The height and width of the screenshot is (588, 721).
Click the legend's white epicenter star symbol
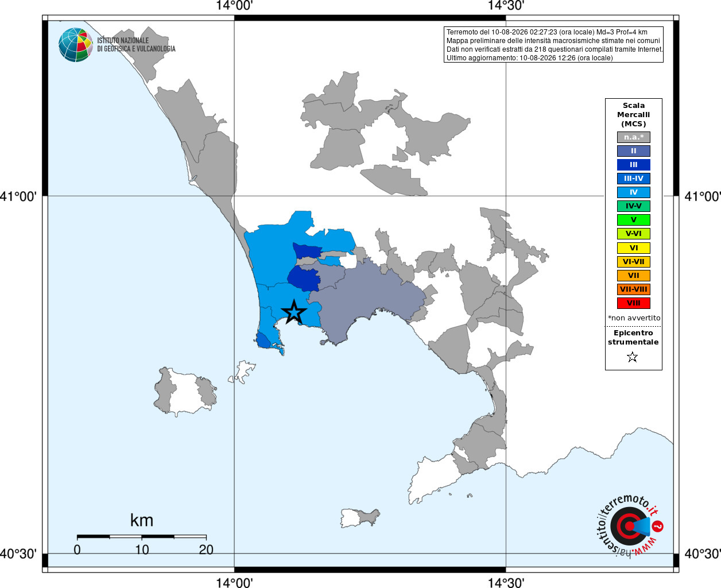[x=633, y=357]
